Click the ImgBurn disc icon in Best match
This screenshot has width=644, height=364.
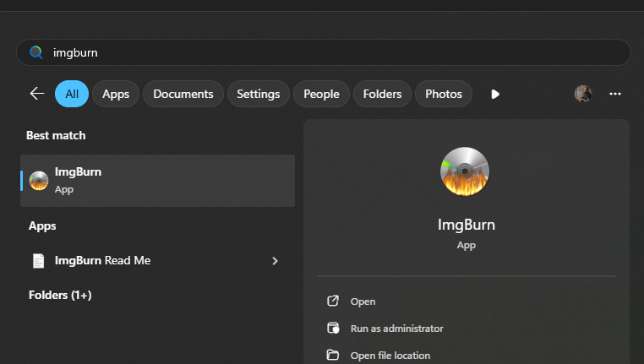[x=39, y=181]
